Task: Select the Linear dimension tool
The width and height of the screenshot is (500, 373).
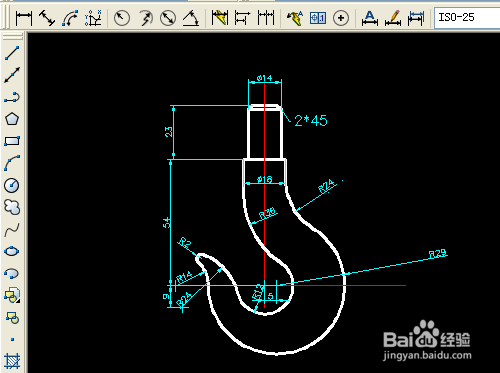Action: click(x=24, y=18)
